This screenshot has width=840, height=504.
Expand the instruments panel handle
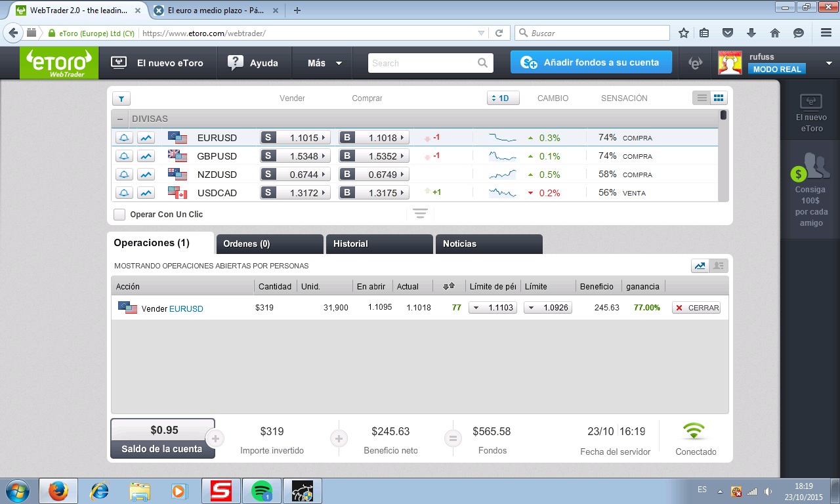click(x=420, y=214)
